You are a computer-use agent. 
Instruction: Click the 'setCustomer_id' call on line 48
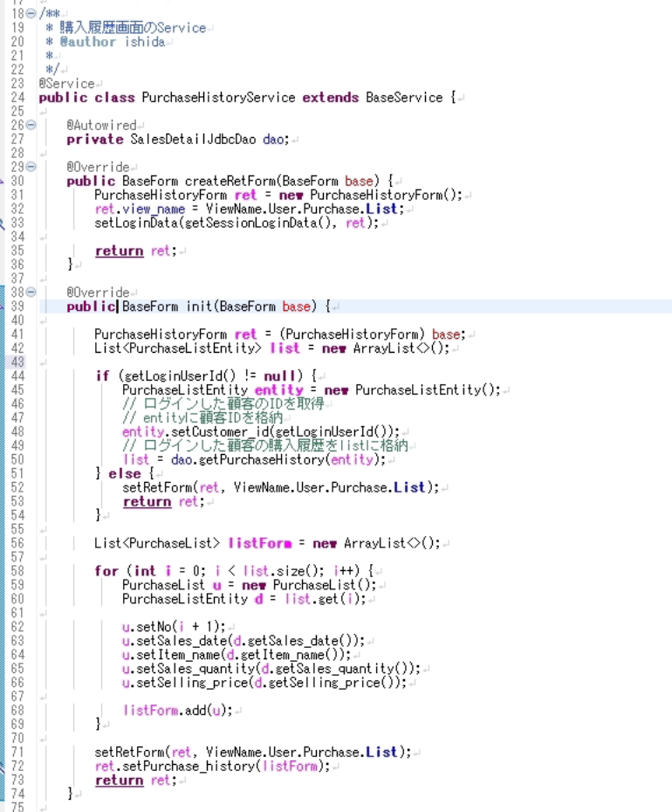pyautogui.click(x=220, y=431)
